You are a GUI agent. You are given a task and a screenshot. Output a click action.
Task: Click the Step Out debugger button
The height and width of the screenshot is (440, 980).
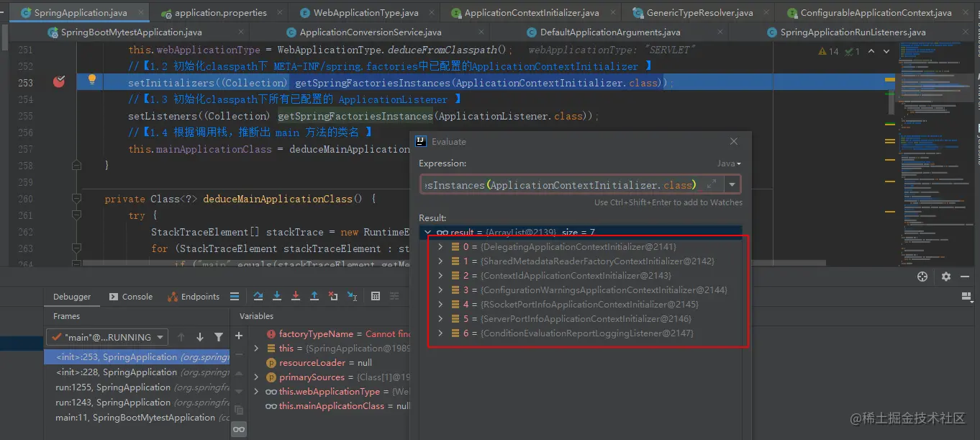click(x=314, y=296)
